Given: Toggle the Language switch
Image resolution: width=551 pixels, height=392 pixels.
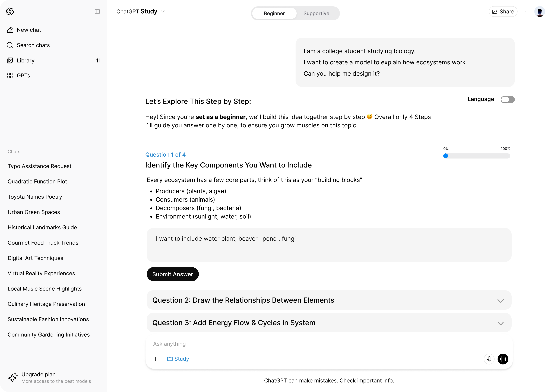Looking at the screenshot, I should (x=508, y=99).
